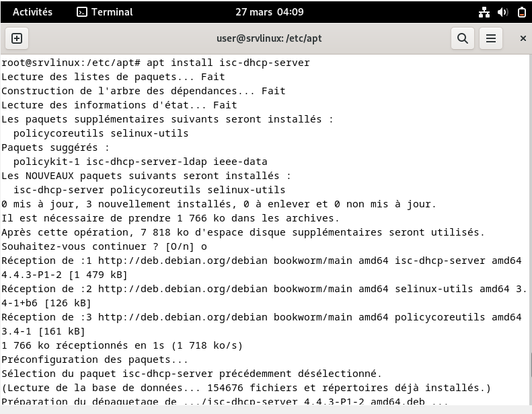Click the network status icon
The image size is (532, 414).
pos(484,12)
